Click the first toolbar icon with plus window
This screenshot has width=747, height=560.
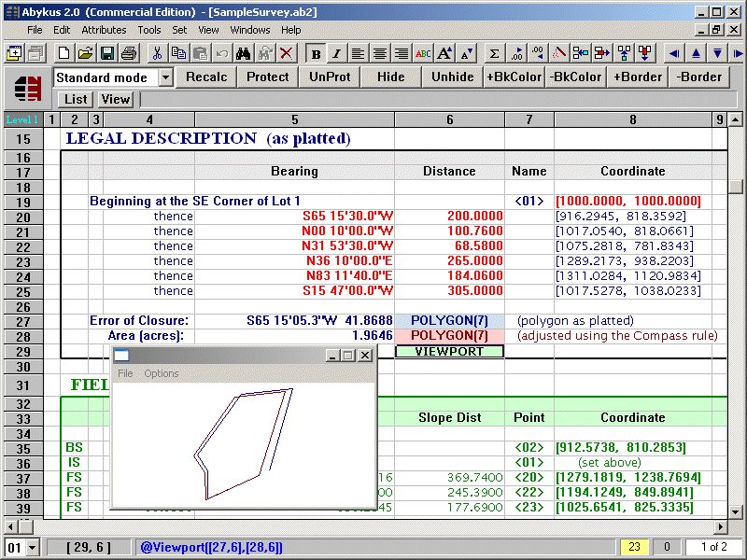(x=14, y=53)
